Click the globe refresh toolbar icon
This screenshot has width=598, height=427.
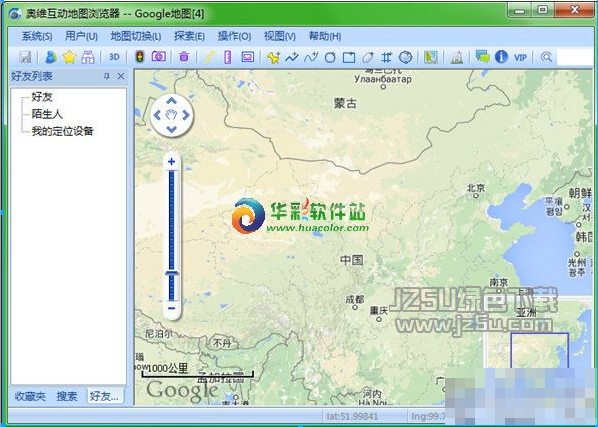pyautogui.click(x=405, y=57)
